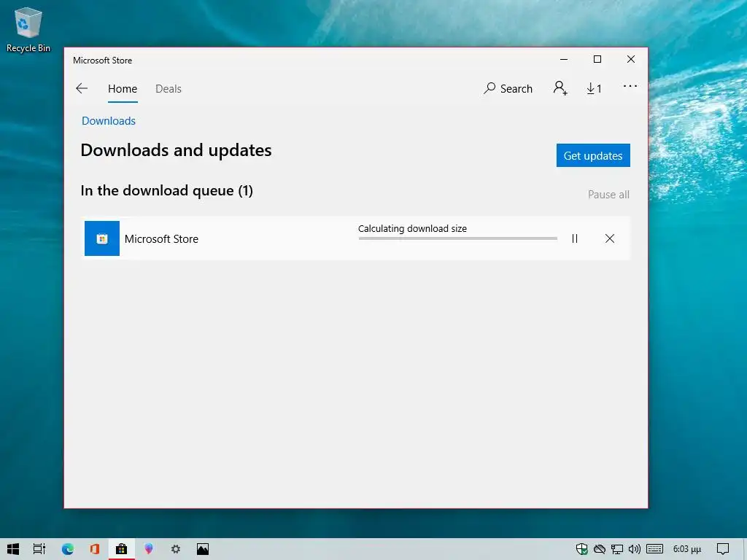This screenshot has height=560, width=747.
Task: Click Windows Security tray icon
Action: [x=581, y=549]
